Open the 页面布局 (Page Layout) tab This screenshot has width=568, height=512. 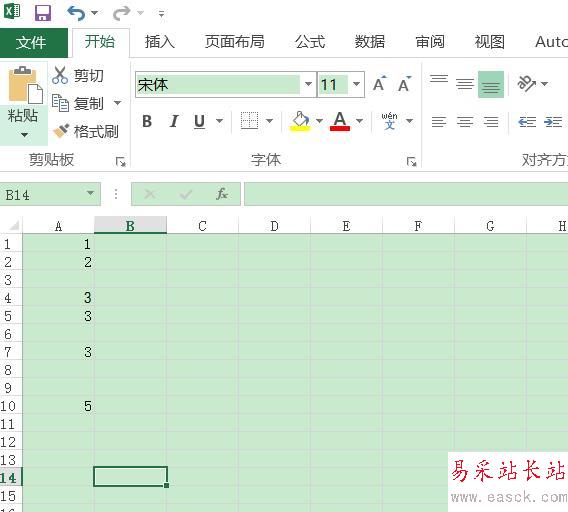(234, 42)
